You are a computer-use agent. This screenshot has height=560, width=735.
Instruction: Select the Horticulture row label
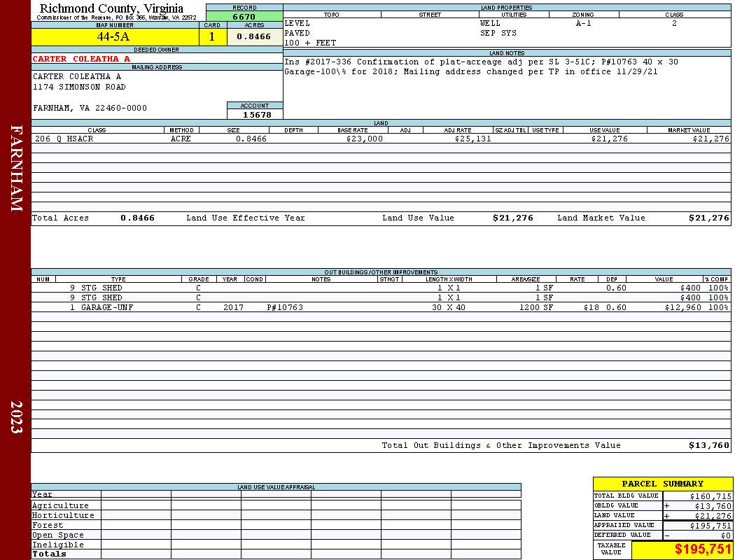click(63, 515)
